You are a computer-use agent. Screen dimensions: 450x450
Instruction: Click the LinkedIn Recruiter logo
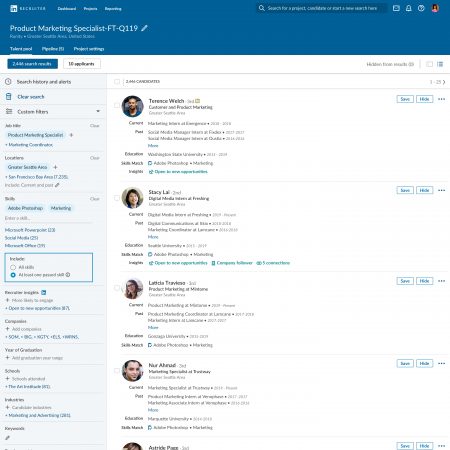[x=28, y=8]
